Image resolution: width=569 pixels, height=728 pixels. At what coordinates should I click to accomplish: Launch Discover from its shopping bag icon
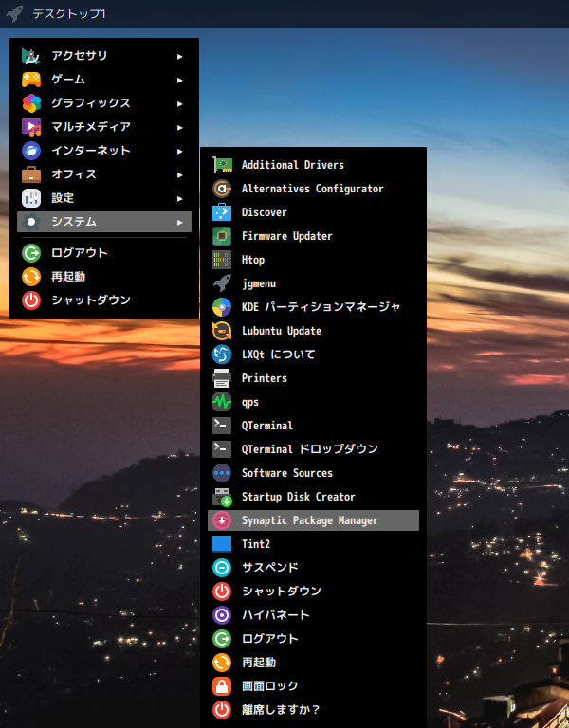222,212
